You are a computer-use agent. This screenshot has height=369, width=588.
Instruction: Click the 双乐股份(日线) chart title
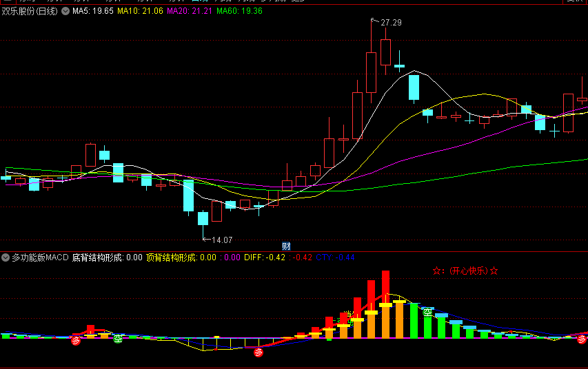(30, 11)
